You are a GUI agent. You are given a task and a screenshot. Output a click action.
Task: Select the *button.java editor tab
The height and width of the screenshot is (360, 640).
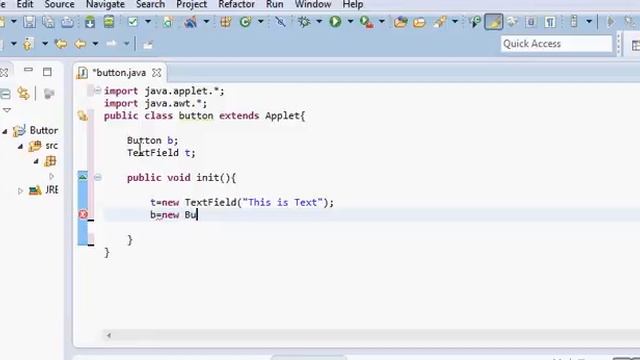119,73
